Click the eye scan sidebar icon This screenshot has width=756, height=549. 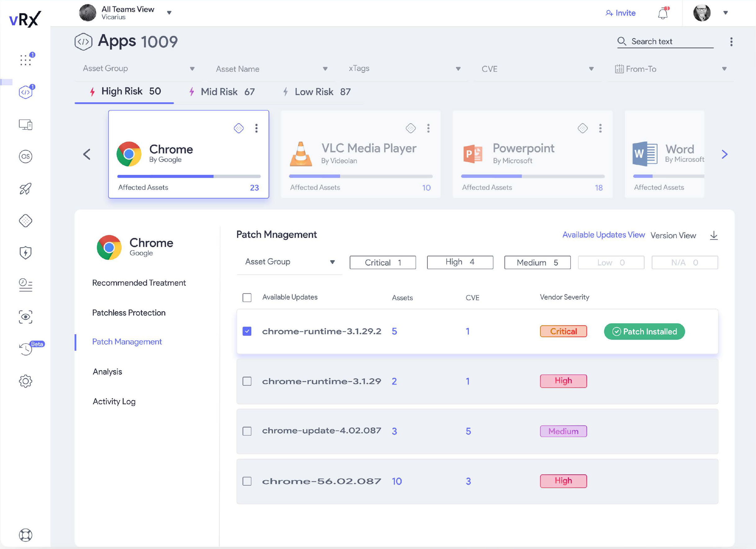(25, 317)
